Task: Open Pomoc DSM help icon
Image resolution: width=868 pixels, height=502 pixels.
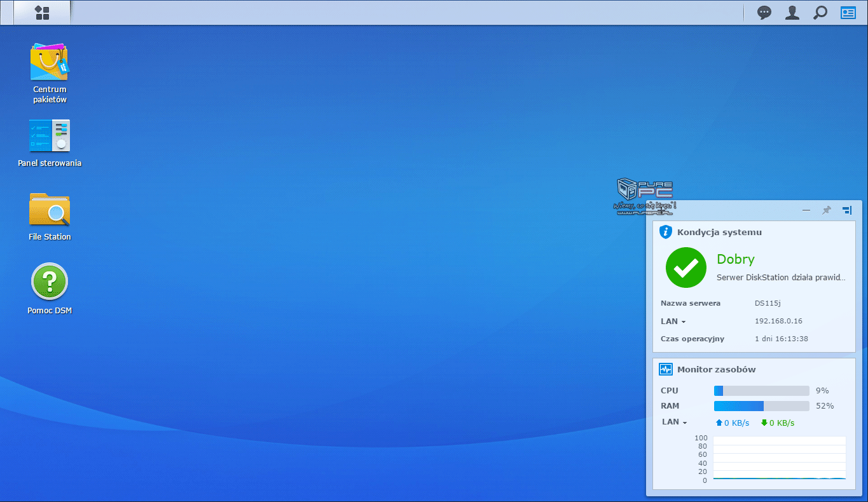Action: [x=50, y=282]
